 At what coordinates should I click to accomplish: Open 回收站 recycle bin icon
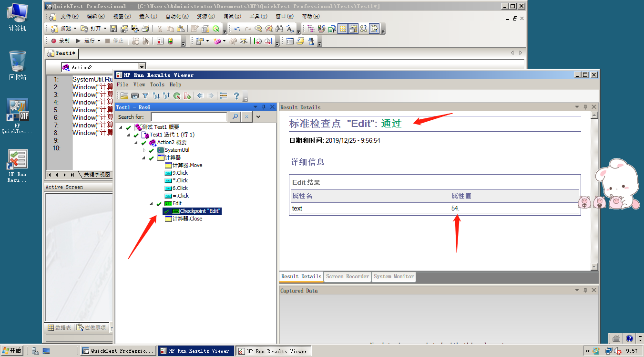[17, 65]
